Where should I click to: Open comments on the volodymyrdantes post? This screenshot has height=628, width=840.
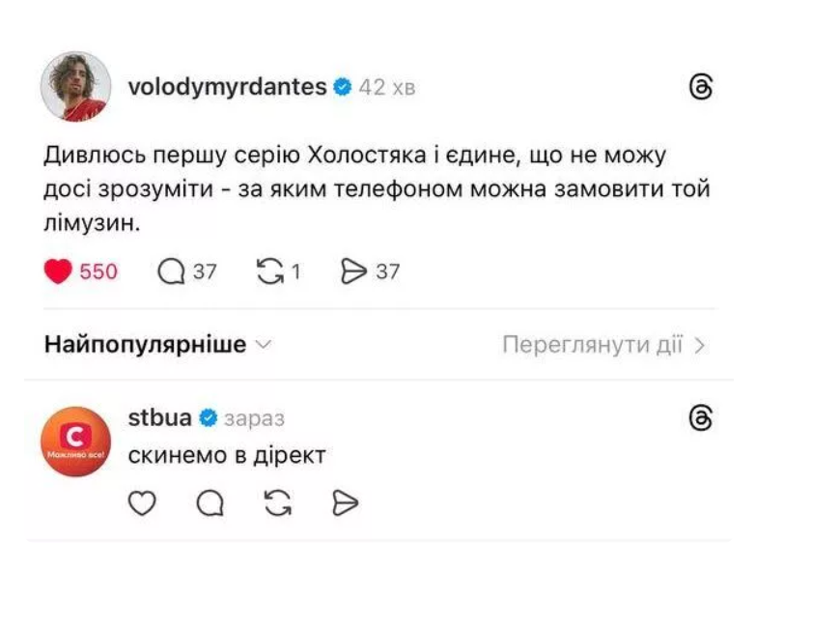click(172, 271)
